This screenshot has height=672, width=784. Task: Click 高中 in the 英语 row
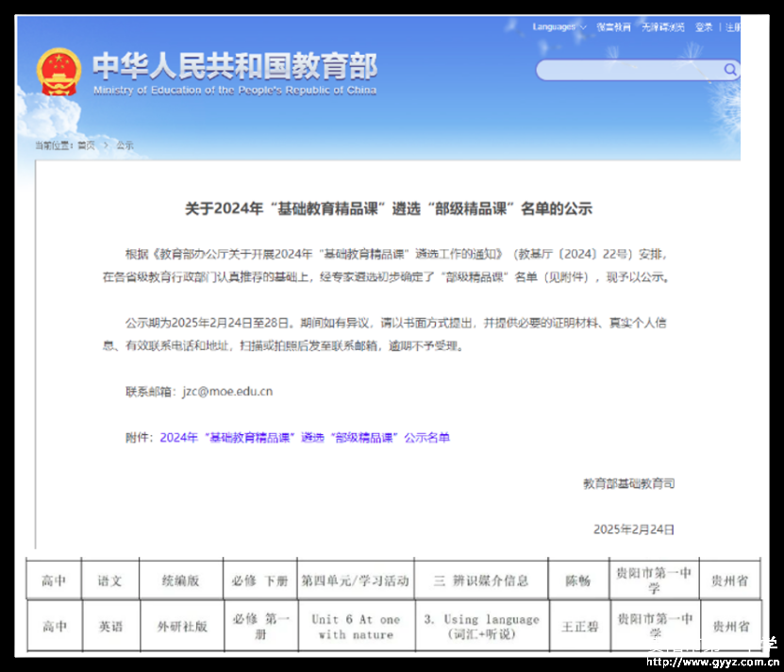point(55,626)
